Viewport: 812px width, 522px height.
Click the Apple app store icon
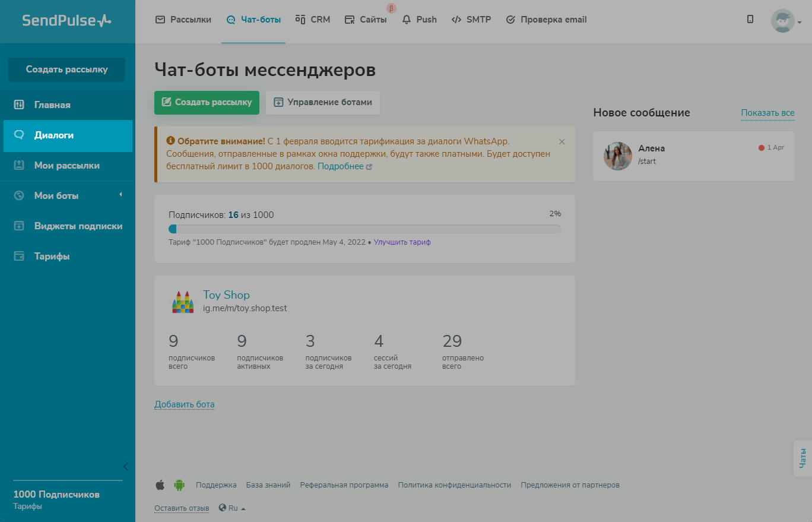pos(160,485)
